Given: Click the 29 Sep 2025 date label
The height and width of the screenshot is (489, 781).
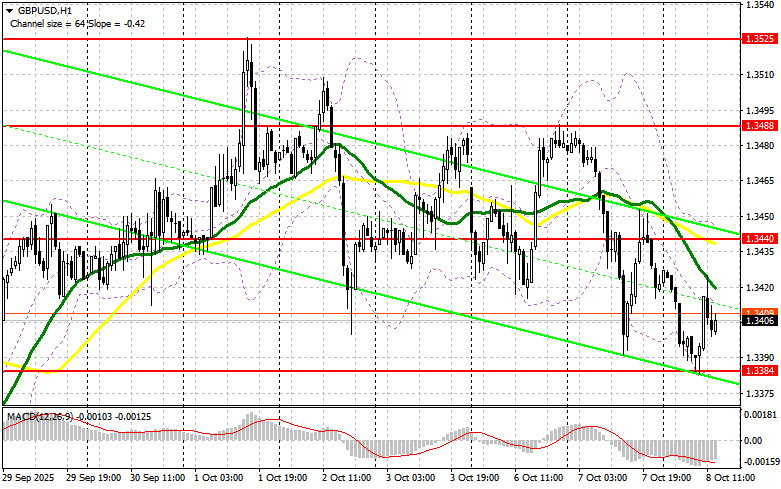Looking at the screenshot, I should click(x=28, y=478).
